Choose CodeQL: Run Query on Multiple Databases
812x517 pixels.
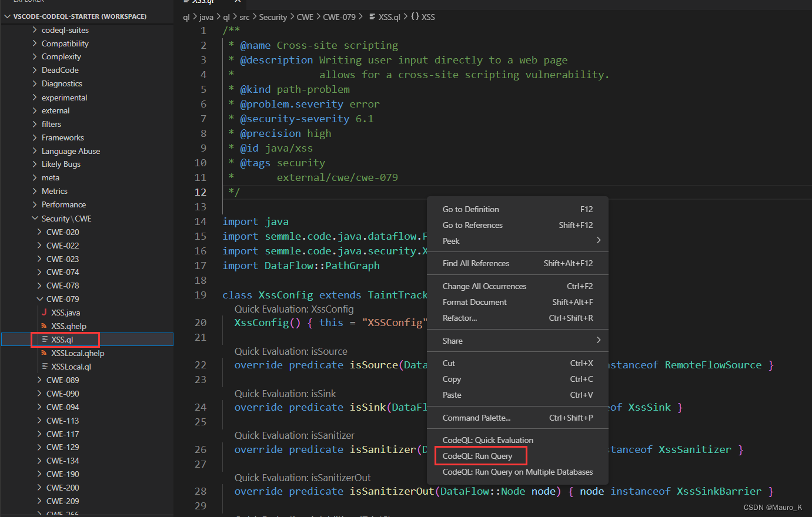(x=517, y=472)
